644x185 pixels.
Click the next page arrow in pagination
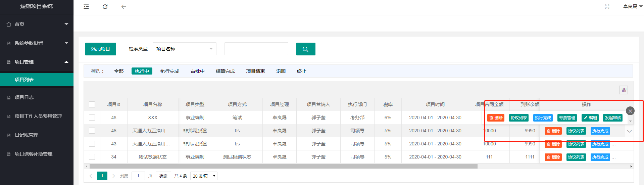coord(113,176)
